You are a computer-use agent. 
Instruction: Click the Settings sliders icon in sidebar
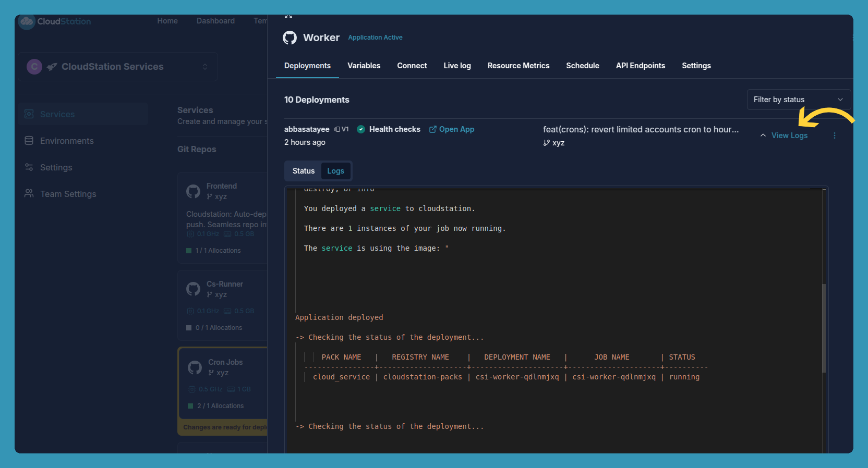[29, 167]
